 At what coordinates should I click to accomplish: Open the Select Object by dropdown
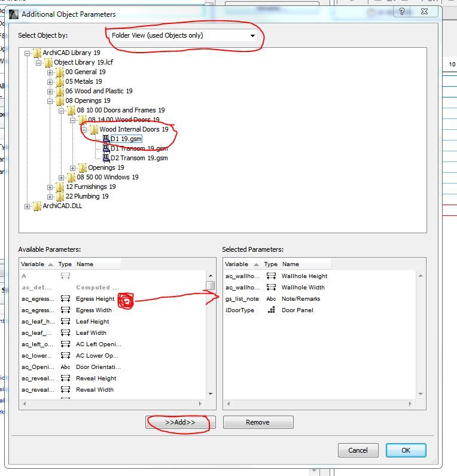coord(184,35)
